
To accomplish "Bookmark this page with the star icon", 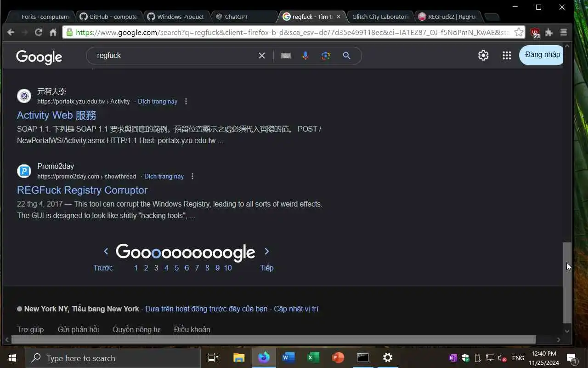I will 519,32.
